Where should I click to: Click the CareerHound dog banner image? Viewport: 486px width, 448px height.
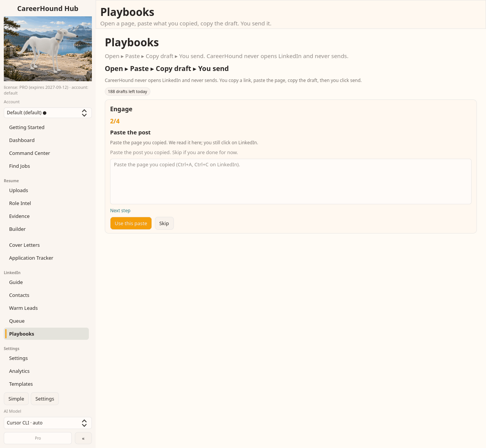click(x=48, y=49)
